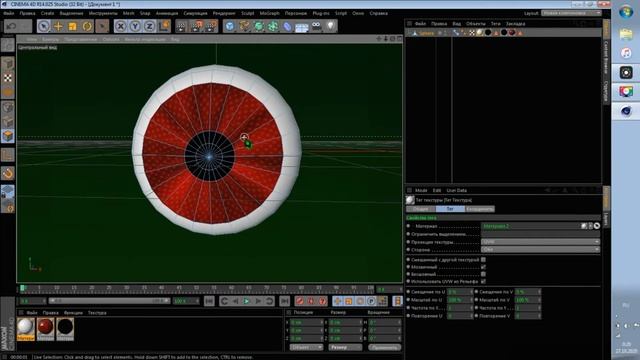Open User Data menu in Attribute Manager
The image size is (640, 360).
[456, 190]
